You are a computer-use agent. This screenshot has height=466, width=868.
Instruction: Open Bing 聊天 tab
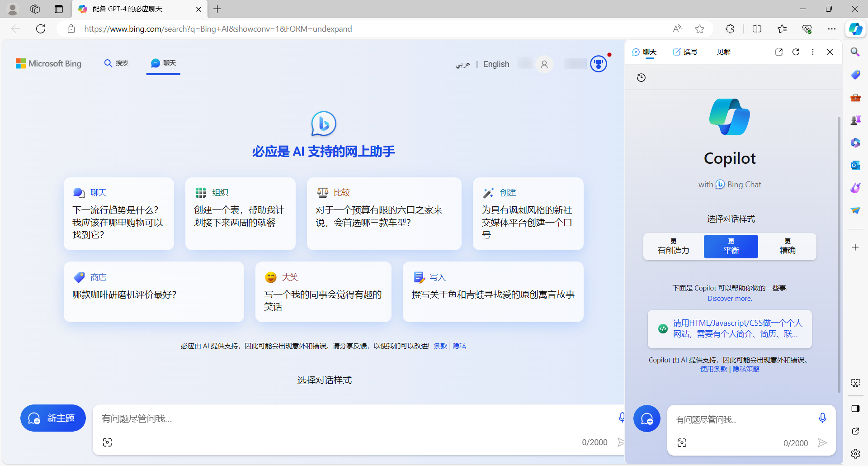[x=163, y=63]
